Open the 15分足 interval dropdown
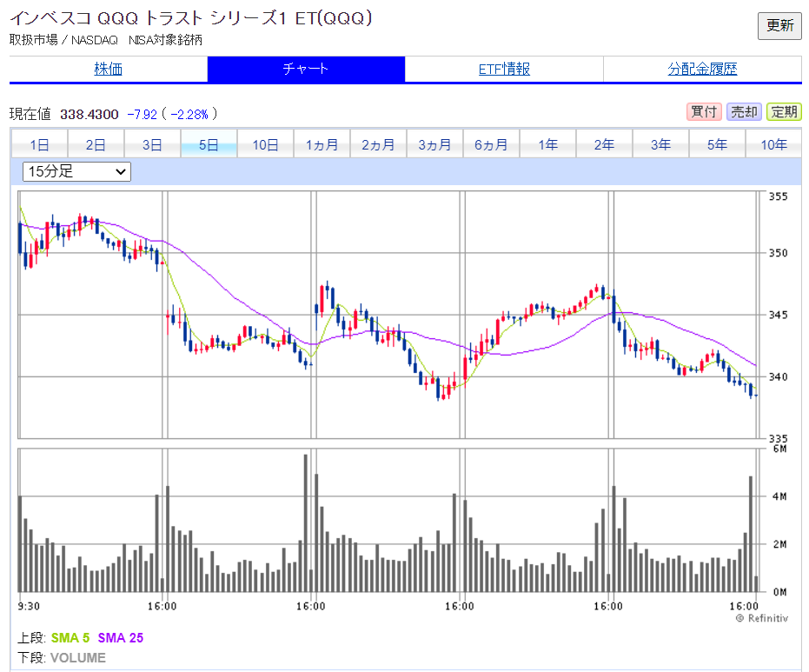This screenshot has height=672, width=809. 76,171
